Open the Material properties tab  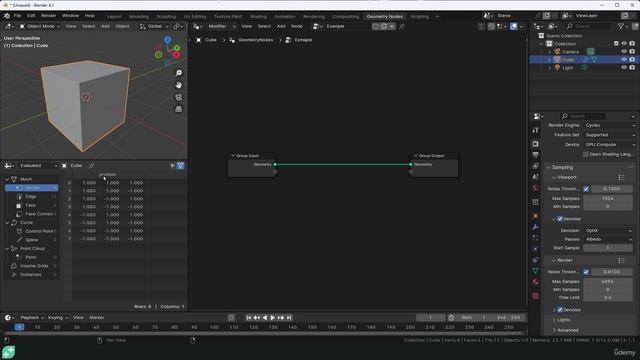tap(536, 282)
